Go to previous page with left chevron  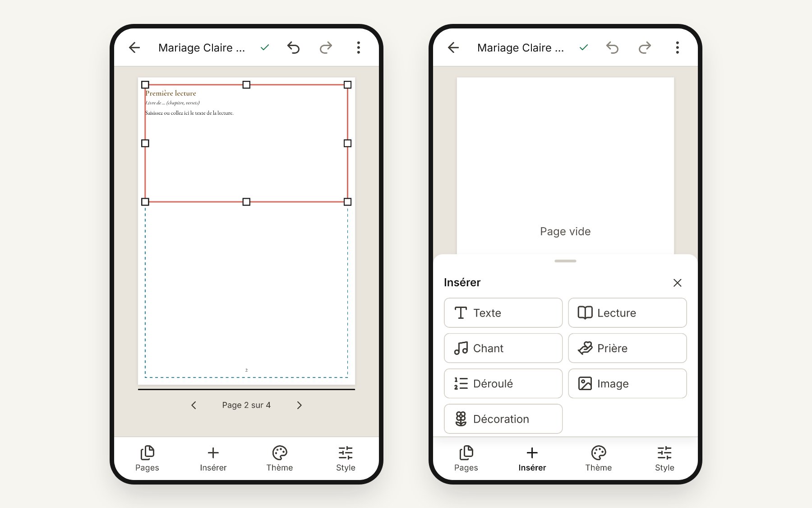(194, 405)
